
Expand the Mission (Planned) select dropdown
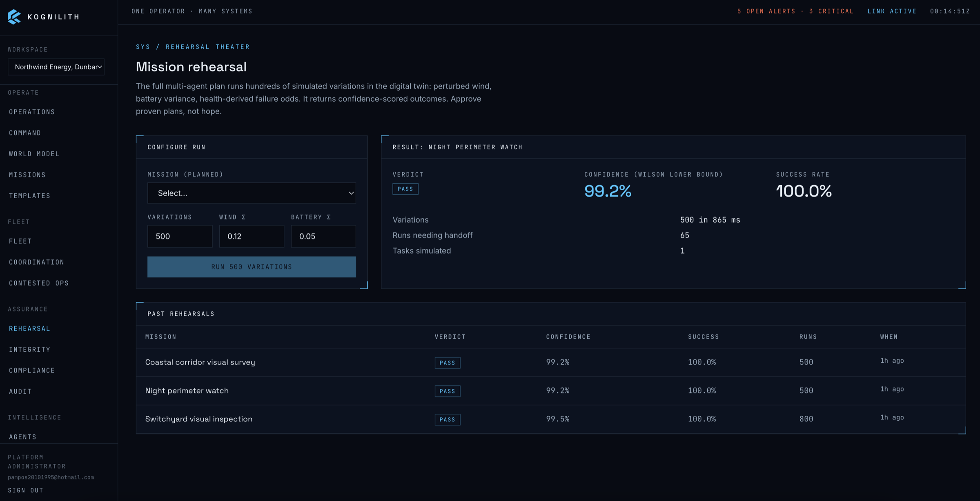pyautogui.click(x=252, y=193)
